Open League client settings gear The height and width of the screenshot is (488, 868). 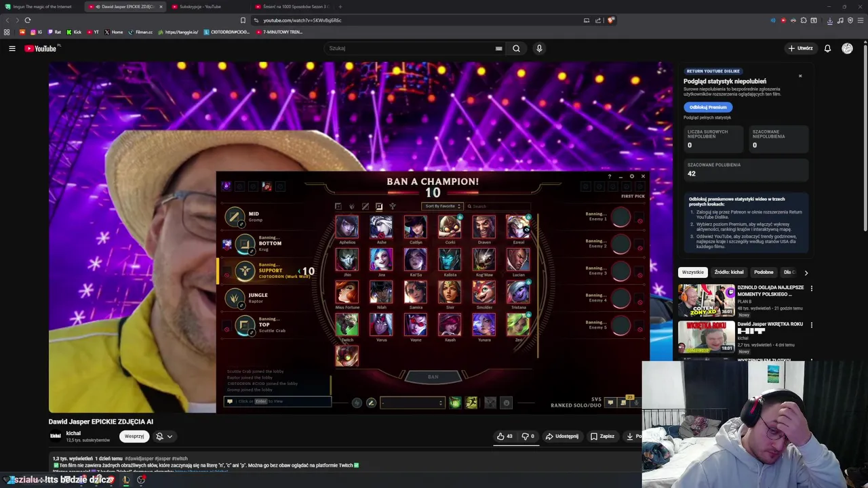coord(631,176)
